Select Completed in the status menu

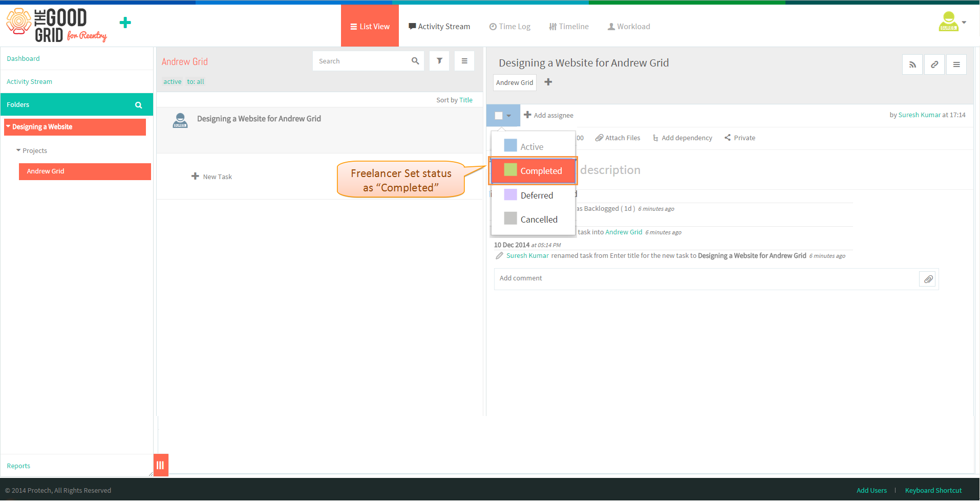(x=533, y=171)
